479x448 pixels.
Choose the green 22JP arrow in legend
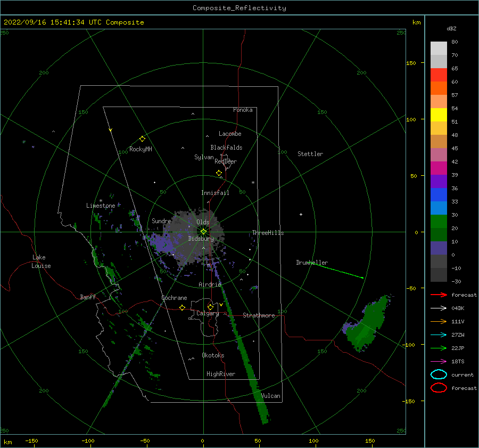[439, 348]
